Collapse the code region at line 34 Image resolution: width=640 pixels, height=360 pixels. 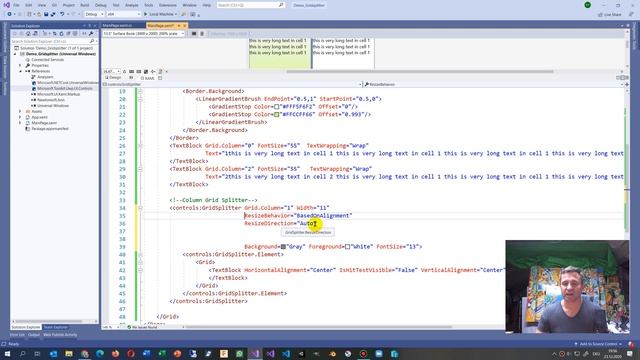click(140, 208)
